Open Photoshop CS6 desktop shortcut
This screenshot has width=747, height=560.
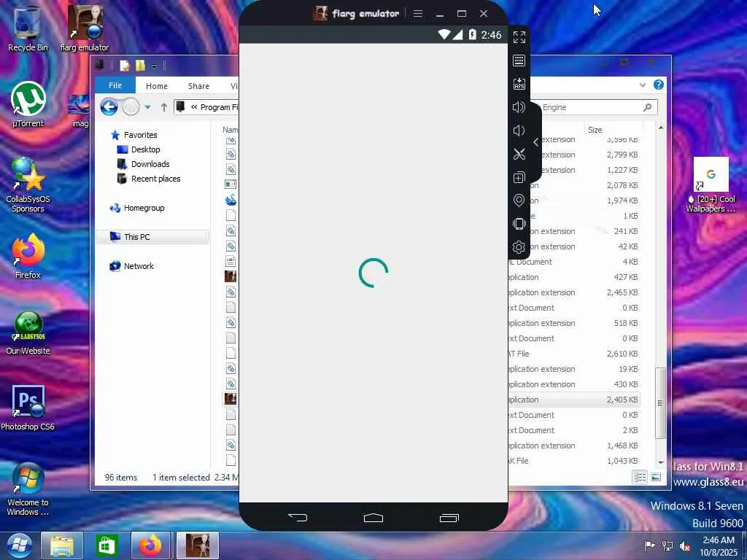(x=28, y=408)
